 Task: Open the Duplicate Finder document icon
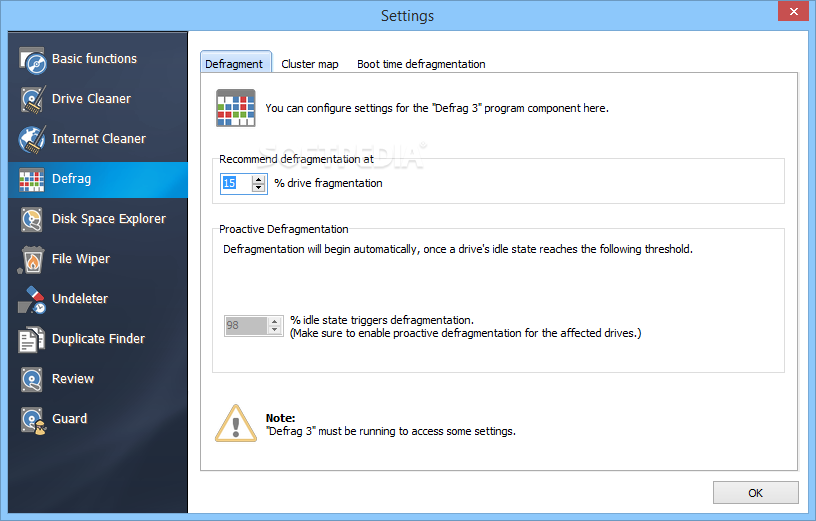(31, 339)
